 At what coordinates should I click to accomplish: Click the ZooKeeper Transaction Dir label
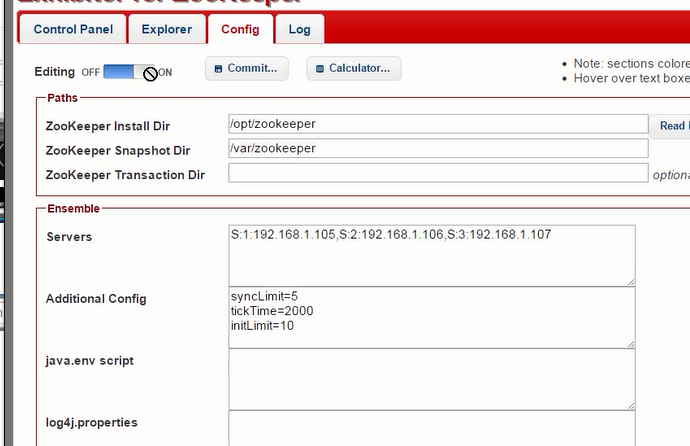pos(125,175)
